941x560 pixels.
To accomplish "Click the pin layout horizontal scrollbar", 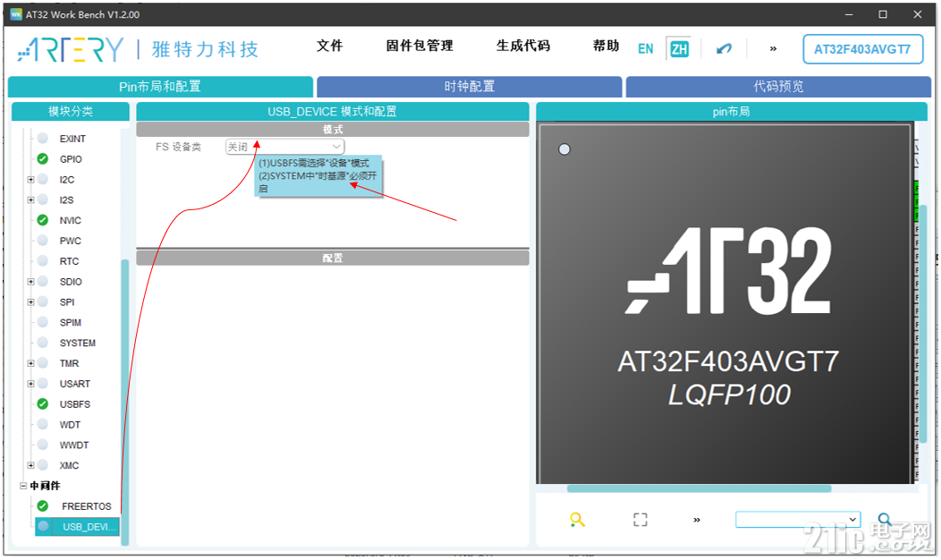I will point(699,488).
